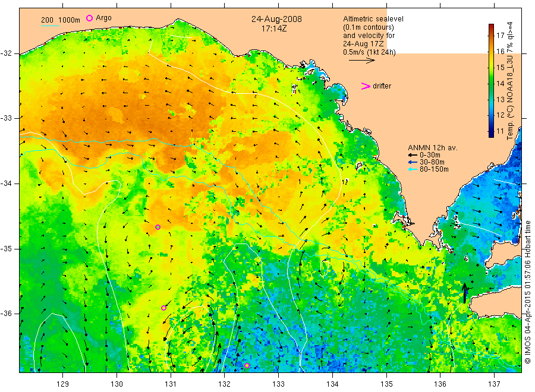Image resolution: width=535 pixels, height=392 pixels.
Task: Click the large dark blue ANMN current arrow
Action: tap(465, 293)
